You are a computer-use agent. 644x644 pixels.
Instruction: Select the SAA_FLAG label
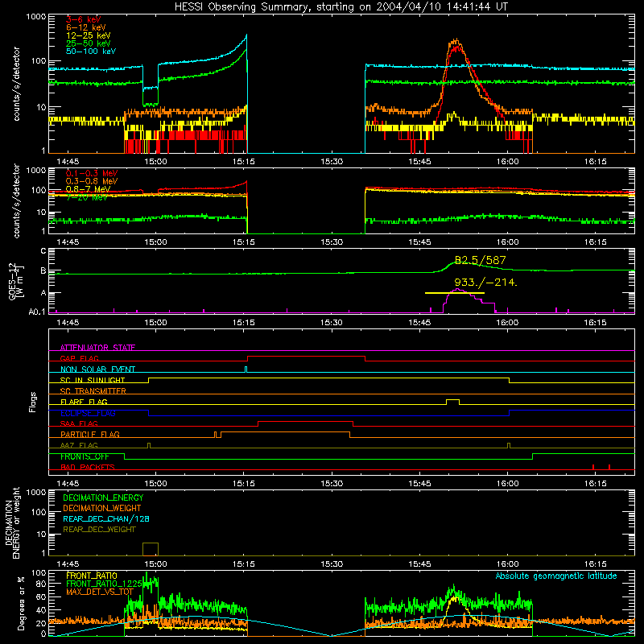79,423
